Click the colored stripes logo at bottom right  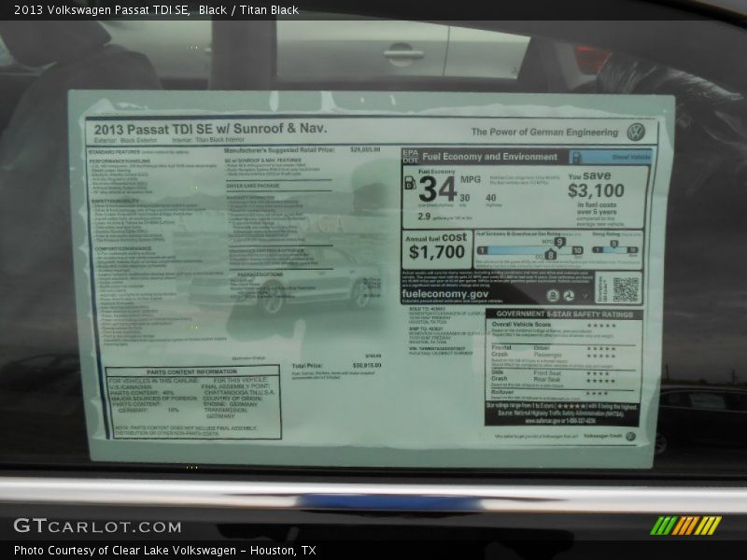tap(685, 525)
